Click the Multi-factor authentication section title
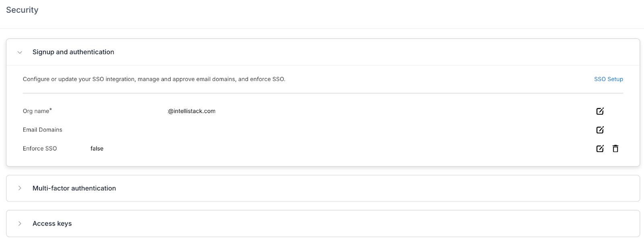 [74, 188]
